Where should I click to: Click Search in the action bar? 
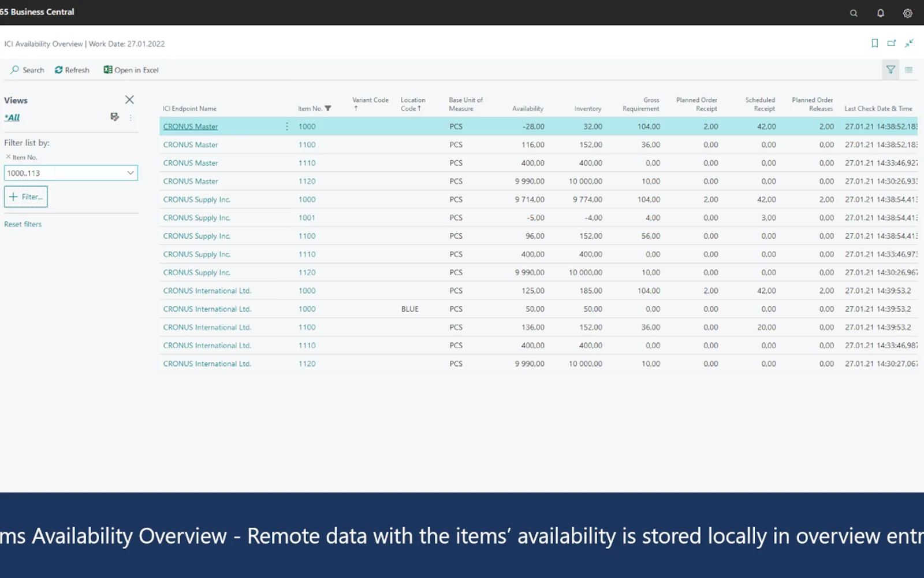point(27,70)
